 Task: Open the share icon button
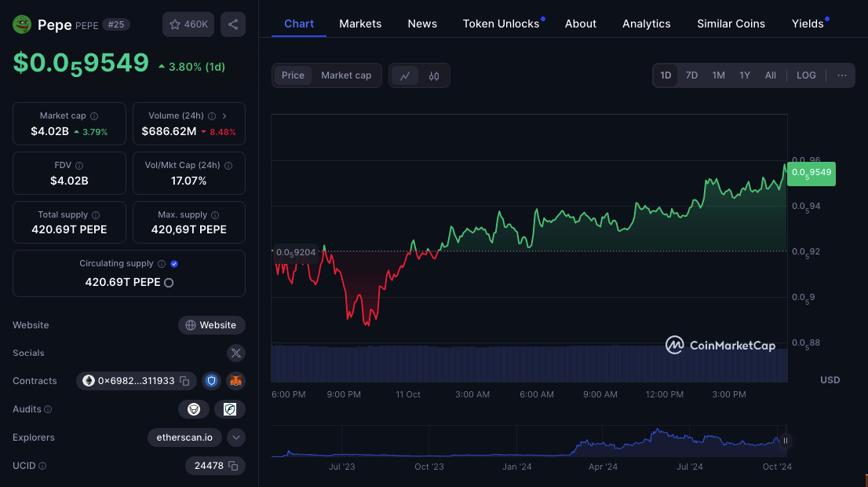[x=233, y=24]
